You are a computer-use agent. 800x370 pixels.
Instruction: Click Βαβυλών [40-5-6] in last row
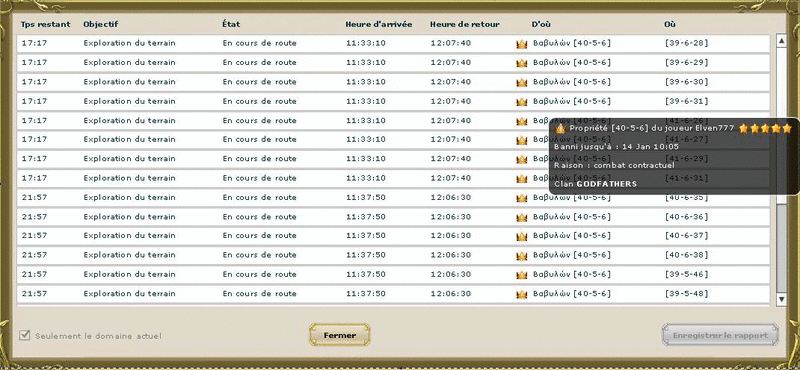pos(571,293)
